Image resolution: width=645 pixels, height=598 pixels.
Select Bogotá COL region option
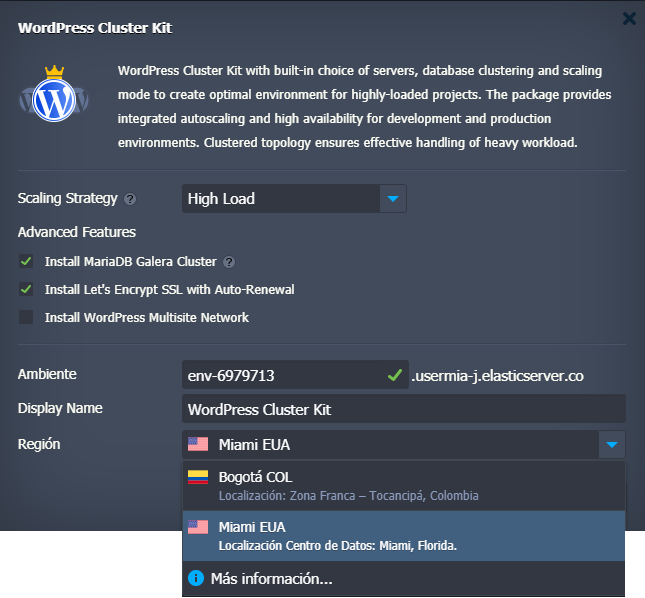(404, 486)
